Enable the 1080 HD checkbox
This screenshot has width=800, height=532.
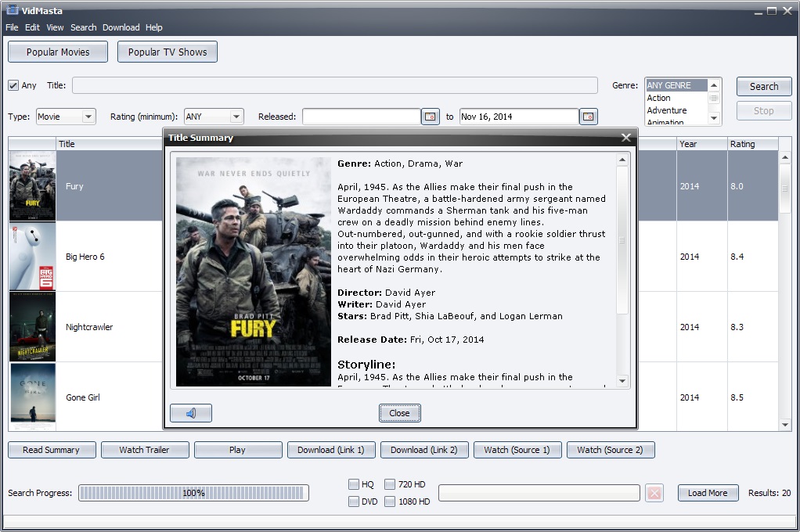[390, 501]
